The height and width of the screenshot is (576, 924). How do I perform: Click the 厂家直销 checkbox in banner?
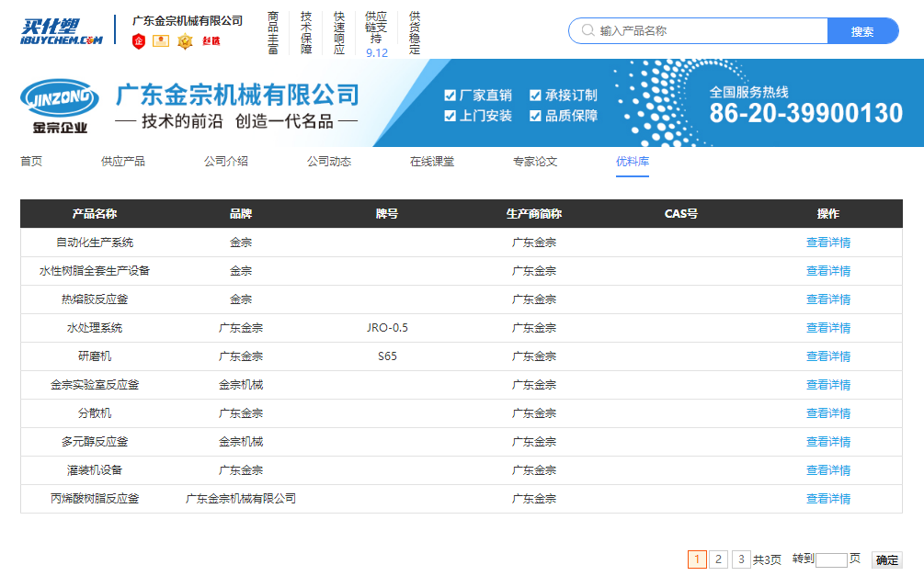tap(451, 96)
